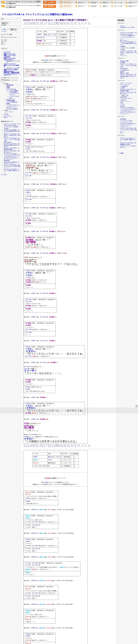Open the 軽行事連絡板 board link
Viewport: 138px width, 644px height.
(x=10, y=85)
